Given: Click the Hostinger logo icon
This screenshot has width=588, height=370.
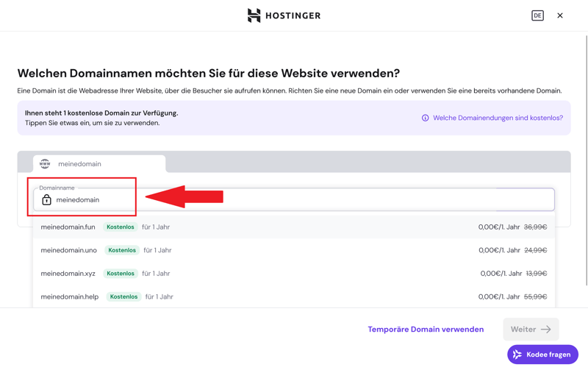Looking at the screenshot, I should [x=254, y=15].
